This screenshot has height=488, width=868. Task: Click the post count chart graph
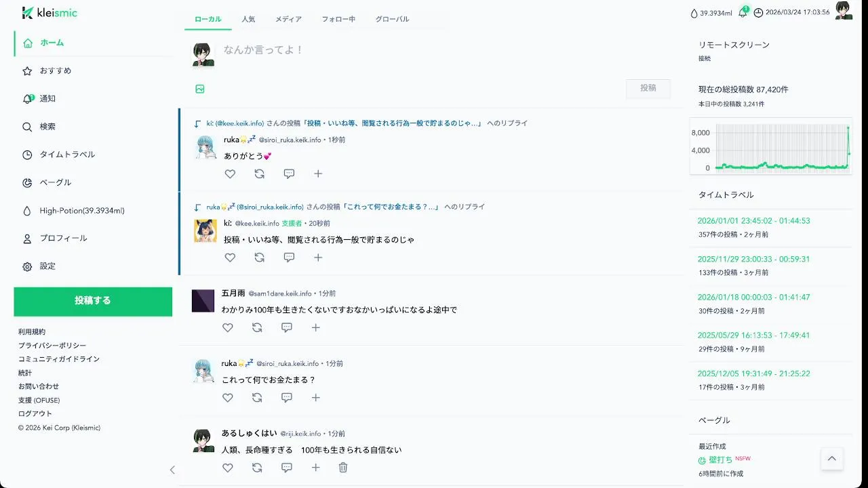[771, 148]
